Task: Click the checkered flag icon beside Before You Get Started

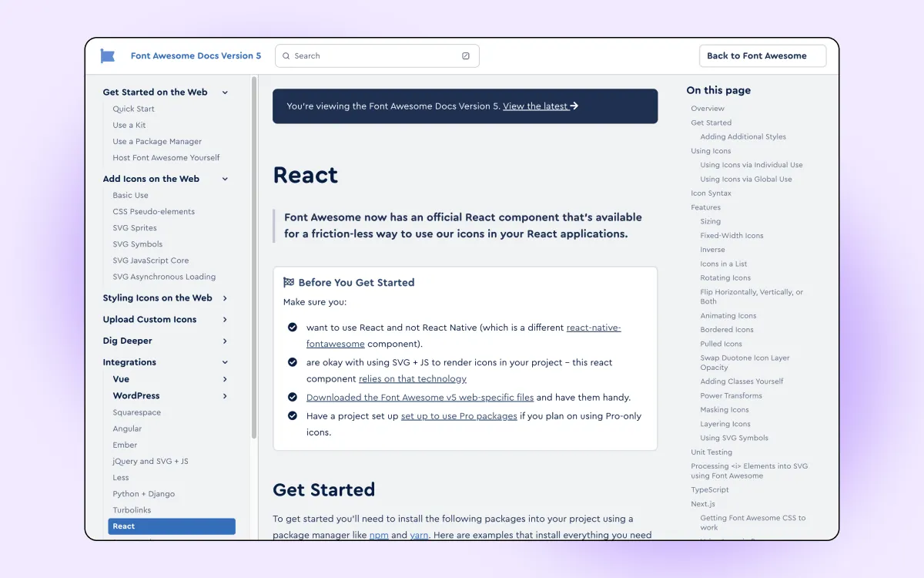Action: point(286,282)
